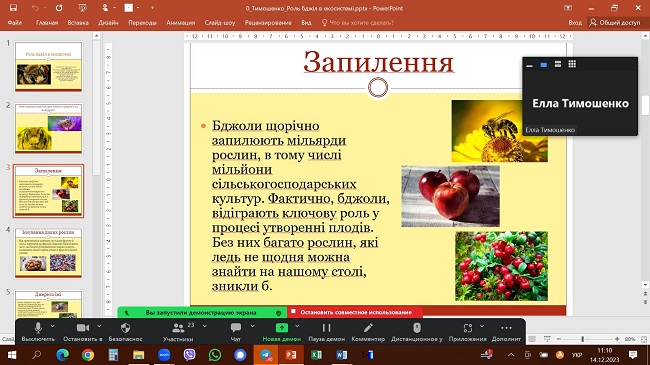The height and width of the screenshot is (365, 650).
Task: Open the More options ellipsis
Action: tap(506, 328)
